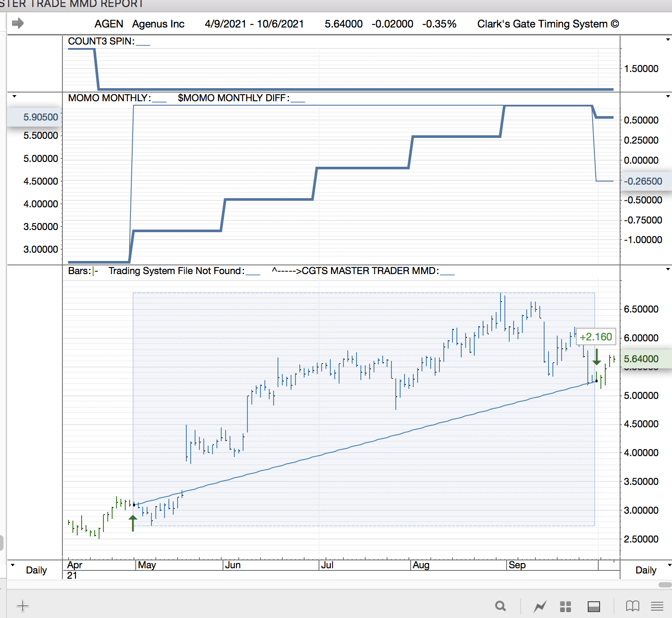
Task: Open the left Daily periodicity dropdown
Action: [x=13, y=565]
